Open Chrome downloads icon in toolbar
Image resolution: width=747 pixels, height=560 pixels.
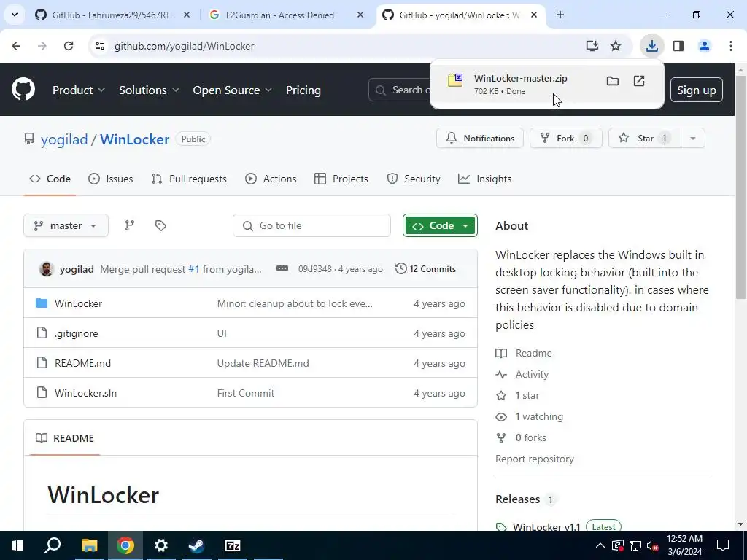coord(651,46)
